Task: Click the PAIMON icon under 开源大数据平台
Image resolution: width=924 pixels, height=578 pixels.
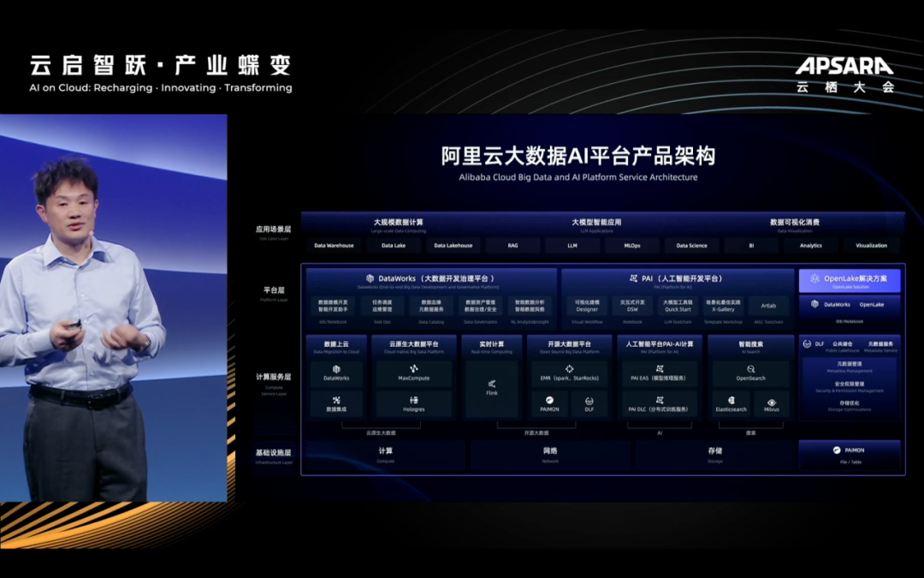Action: 549,401
